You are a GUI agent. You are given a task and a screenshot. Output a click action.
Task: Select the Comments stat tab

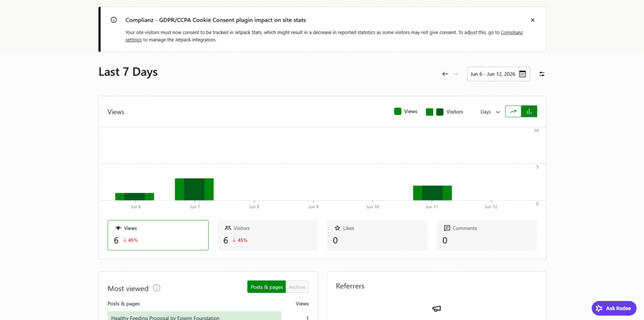pos(487,235)
